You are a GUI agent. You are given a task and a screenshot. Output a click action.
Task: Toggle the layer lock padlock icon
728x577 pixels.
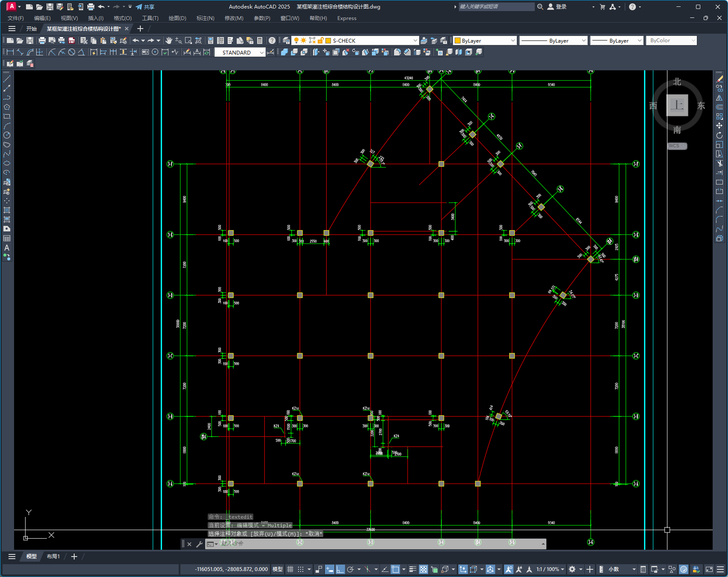click(320, 40)
